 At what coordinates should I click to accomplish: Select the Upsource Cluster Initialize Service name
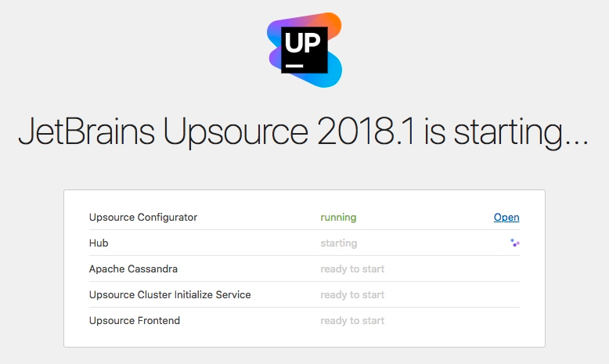pos(170,295)
